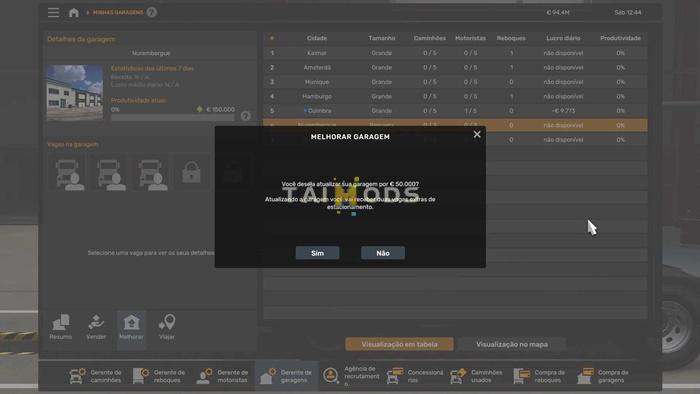
Task: Select Hamburgo garage row
Action: [x=455, y=96]
